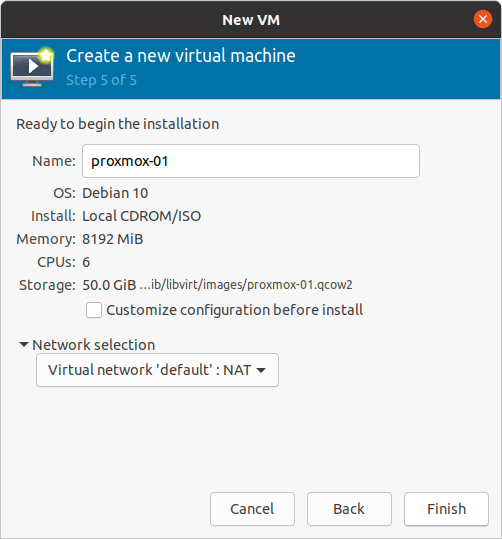502x539 pixels.
Task: Go to the previous step with Back
Action: pyautogui.click(x=349, y=509)
